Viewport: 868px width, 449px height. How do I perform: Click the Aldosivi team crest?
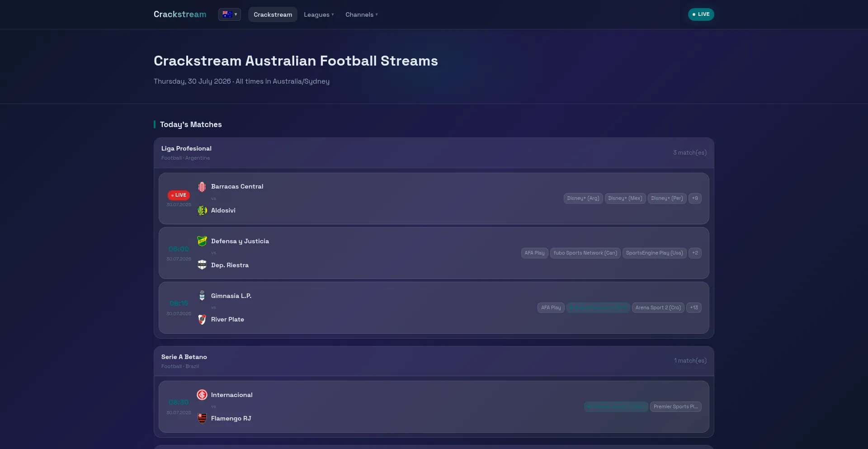202,211
